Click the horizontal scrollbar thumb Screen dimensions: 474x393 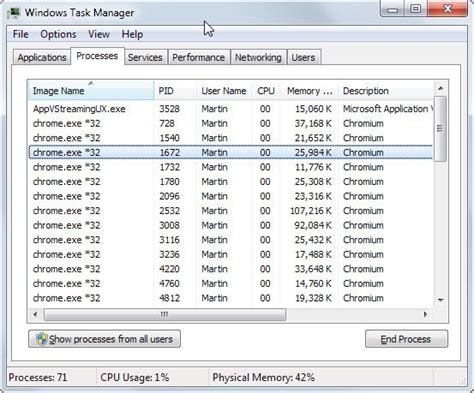(x=165, y=314)
